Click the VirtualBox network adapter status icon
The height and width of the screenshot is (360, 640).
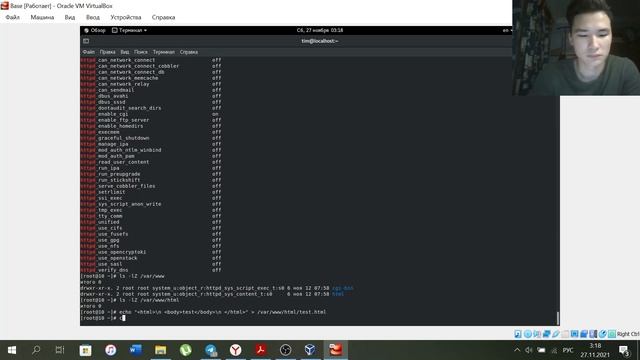point(546,334)
